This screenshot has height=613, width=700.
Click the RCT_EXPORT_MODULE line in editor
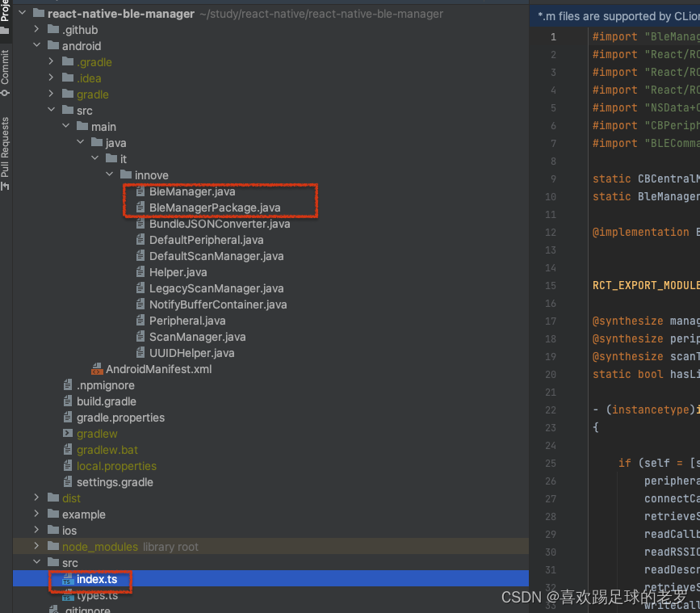click(646, 286)
